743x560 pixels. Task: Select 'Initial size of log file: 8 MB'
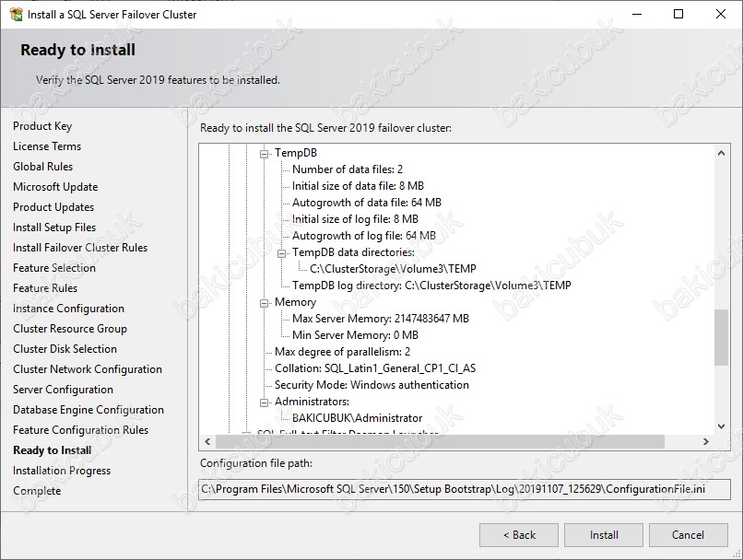(356, 219)
